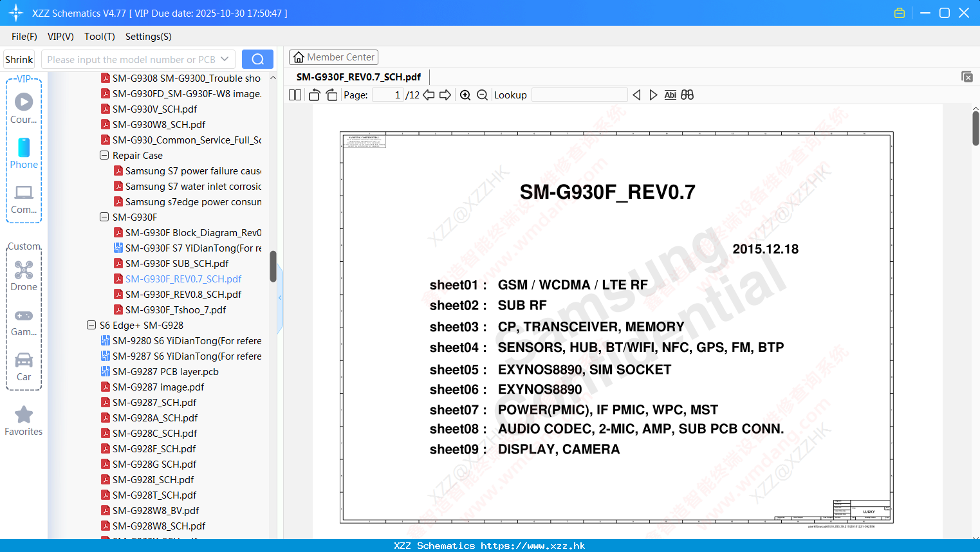The height and width of the screenshot is (552, 980).
Task: Open SM-G930F Block_Diagram file
Action: point(188,232)
